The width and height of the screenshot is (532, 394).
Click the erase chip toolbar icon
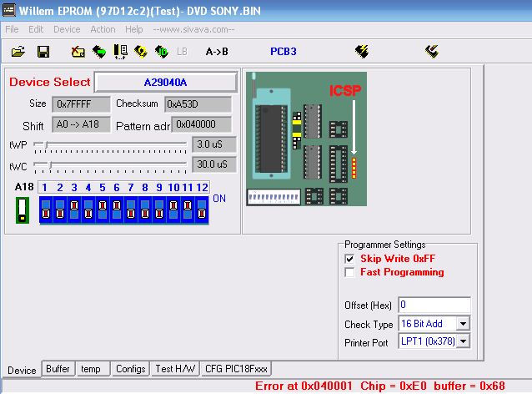78,52
